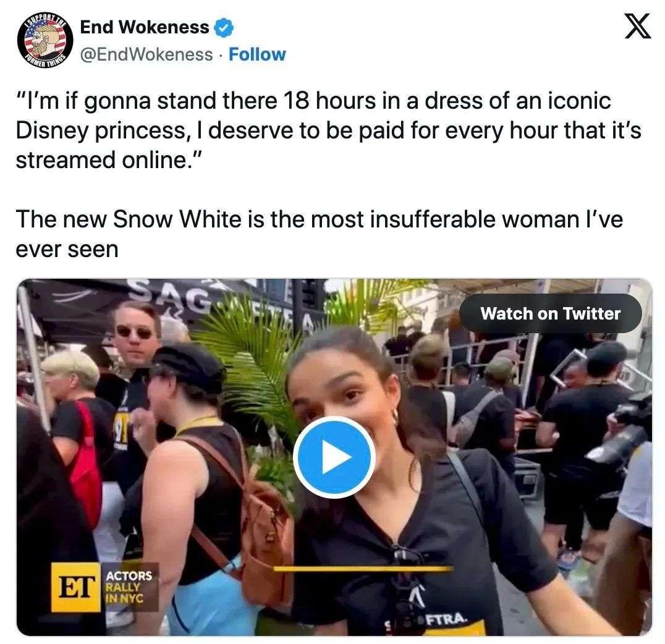Click the ET logo in the video
The height and width of the screenshot is (644, 665).
pos(76,588)
